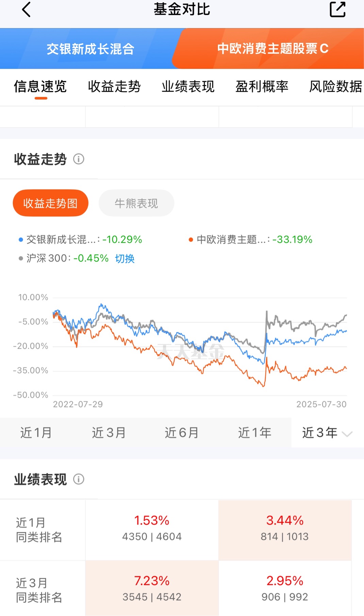Go to 风险数据 tab
The image size is (364, 616).
pyautogui.click(x=335, y=86)
